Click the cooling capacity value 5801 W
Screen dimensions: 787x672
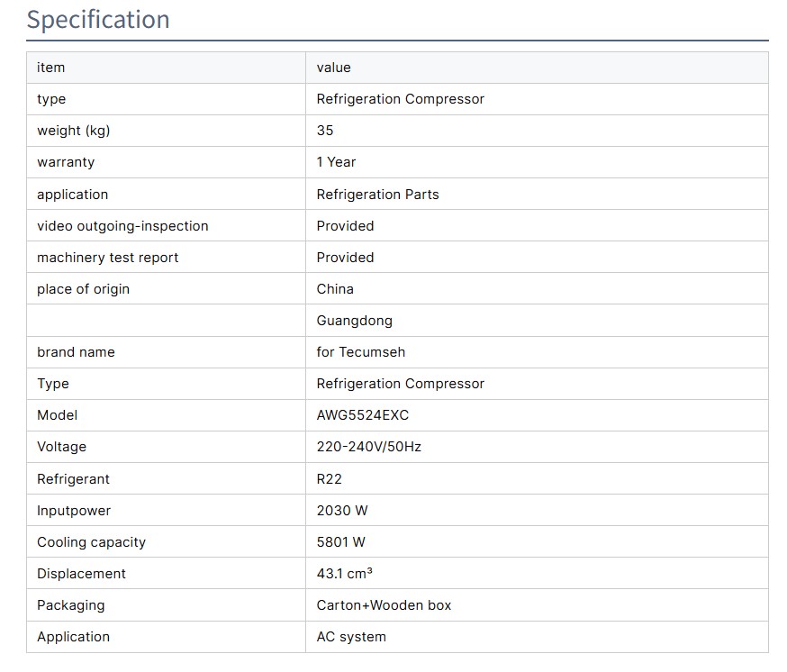click(340, 542)
